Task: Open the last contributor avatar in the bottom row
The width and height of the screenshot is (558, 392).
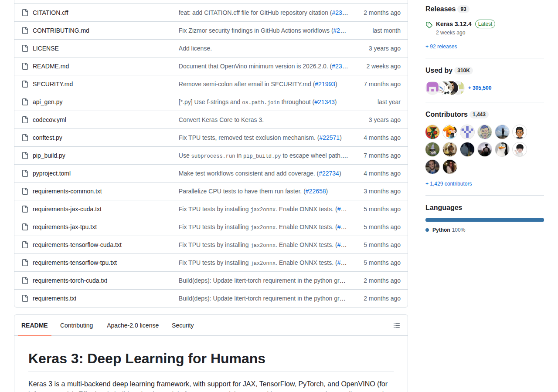Action: pyautogui.click(x=450, y=167)
